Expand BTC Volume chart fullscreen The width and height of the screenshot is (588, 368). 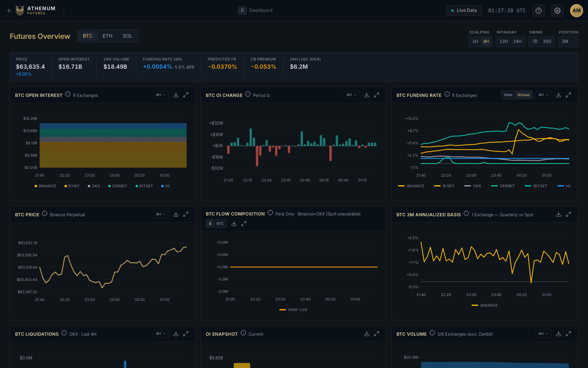point(568,334)
